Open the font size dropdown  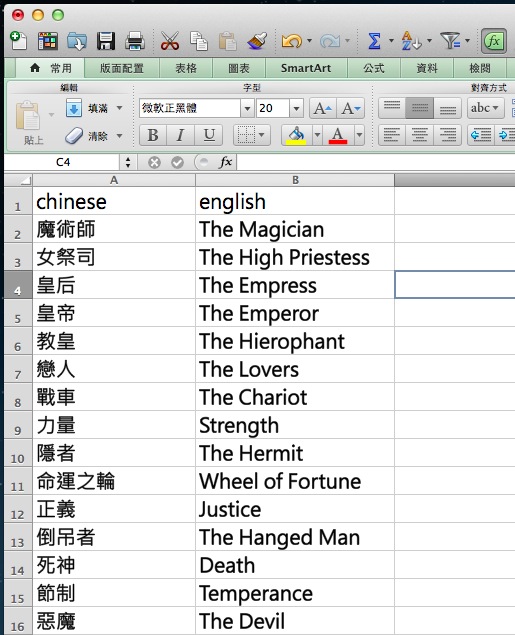coord(296,108)
